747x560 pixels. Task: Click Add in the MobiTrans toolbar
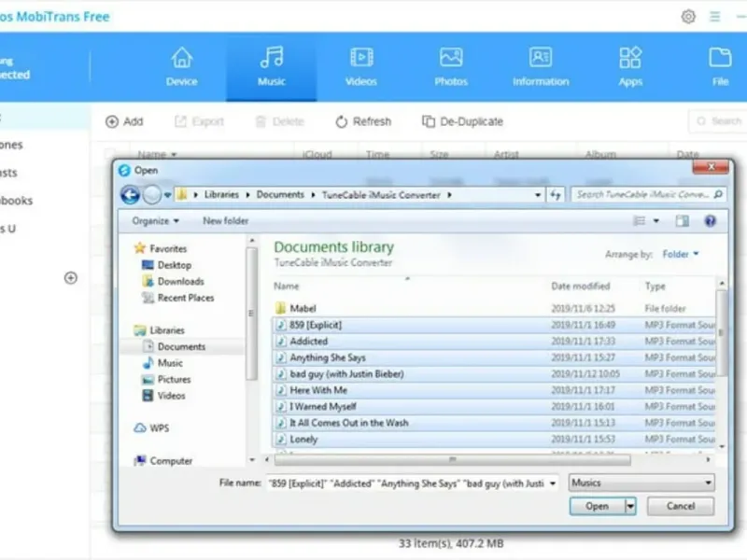point(124,122)
